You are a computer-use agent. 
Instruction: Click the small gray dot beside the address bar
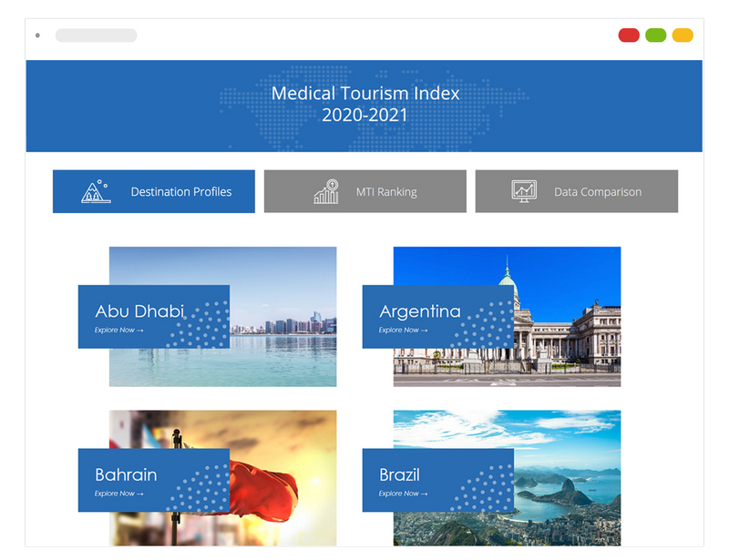tap(38, 35)
